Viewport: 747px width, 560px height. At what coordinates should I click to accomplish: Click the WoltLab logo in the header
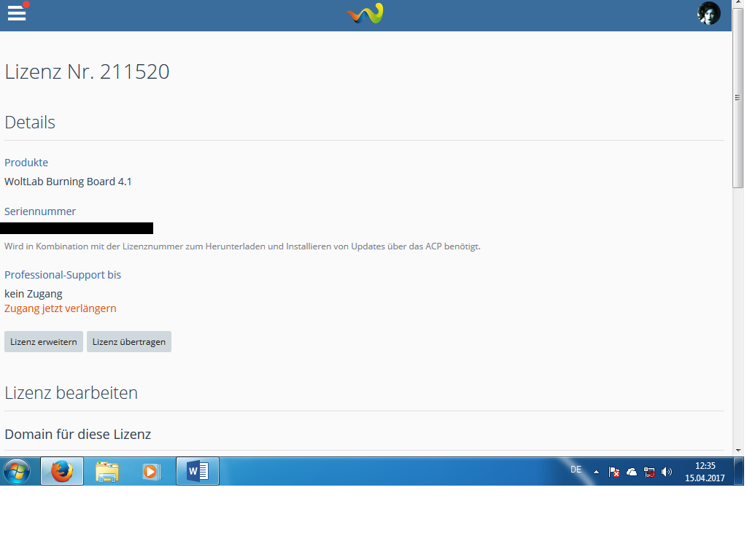(365, 14)
